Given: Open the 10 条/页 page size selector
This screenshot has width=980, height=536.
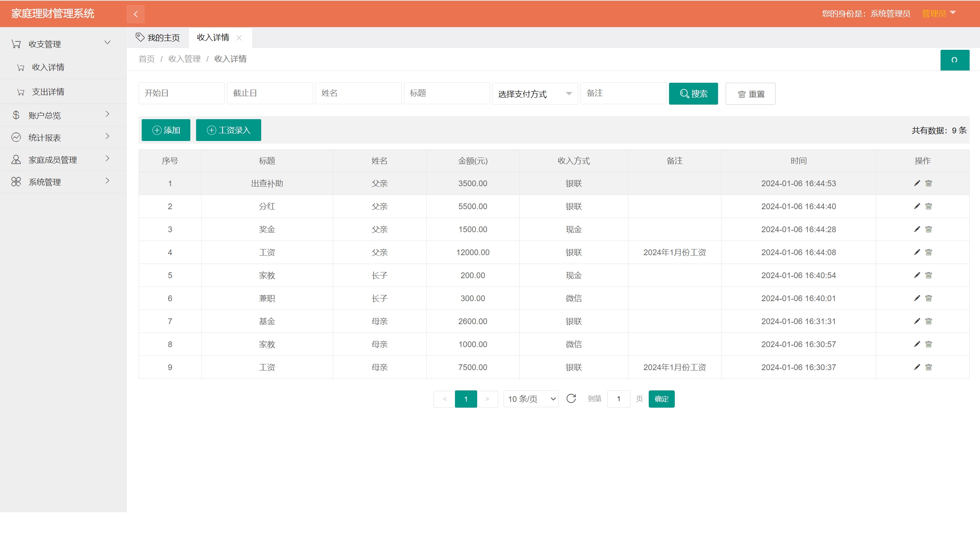Looking at the screenshot, I should [531, 399].
